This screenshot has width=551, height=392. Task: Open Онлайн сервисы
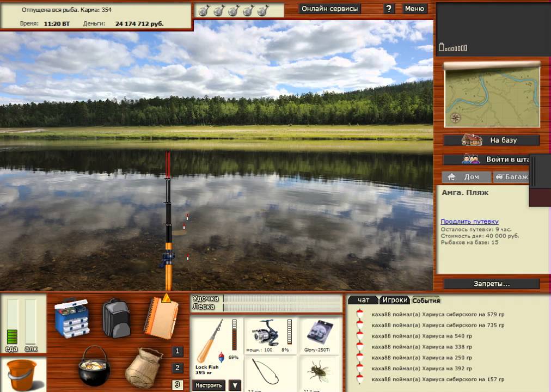coord(329,8)
